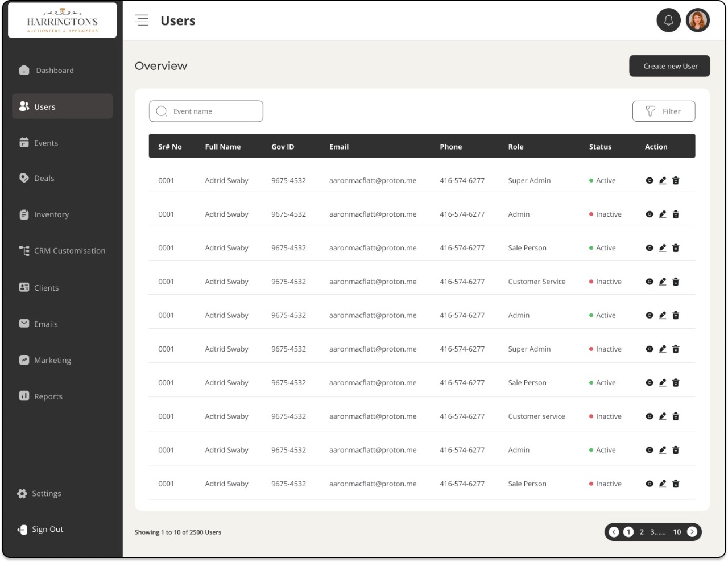
Task: Click the Harringtons logo
Action: (63, 21)
